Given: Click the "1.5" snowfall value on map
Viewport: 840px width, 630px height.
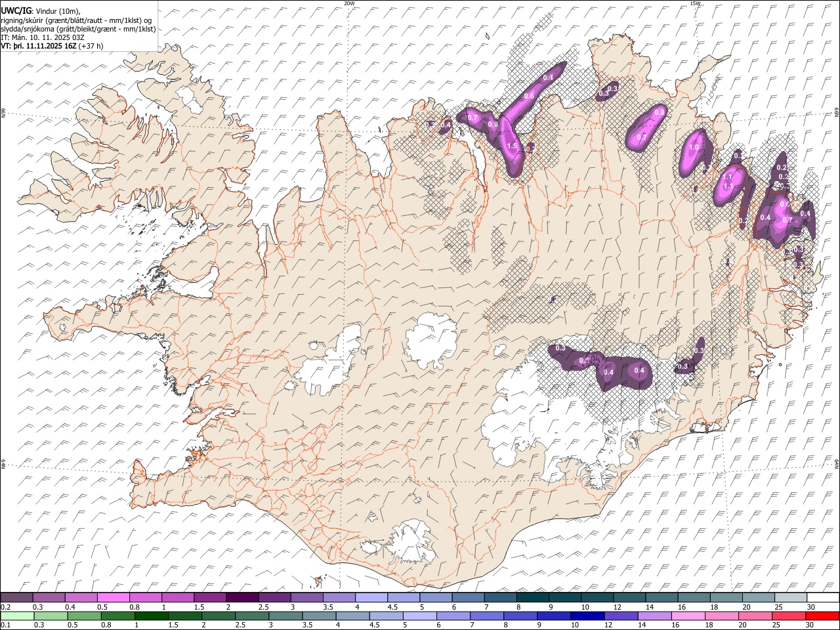Looking at the screenshot, I should click(x=513, y=146).
